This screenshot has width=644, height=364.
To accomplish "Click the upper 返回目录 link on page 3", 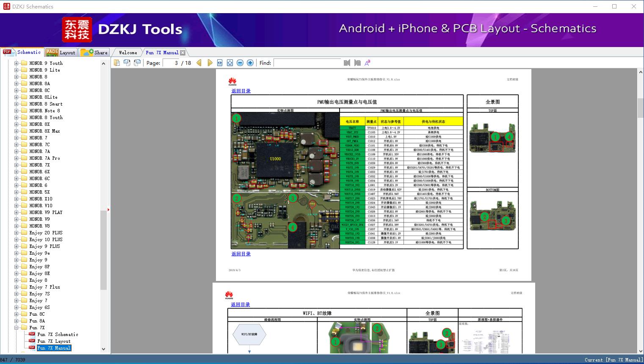I will click(x=241, y=91).
